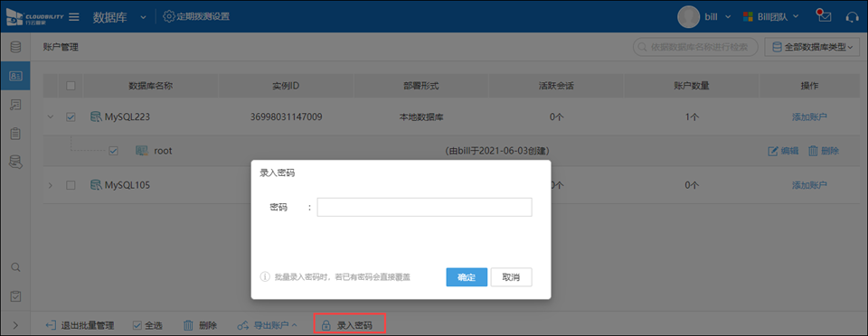Viewport: 868px width, 336px height.
Task: Click the search icon in left sidebar
Action: tap(16, 267)
